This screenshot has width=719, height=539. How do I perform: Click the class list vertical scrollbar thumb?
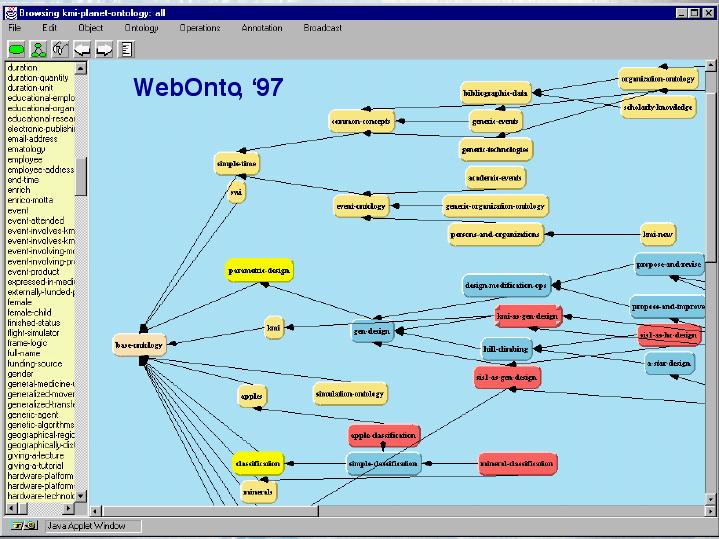81,177
